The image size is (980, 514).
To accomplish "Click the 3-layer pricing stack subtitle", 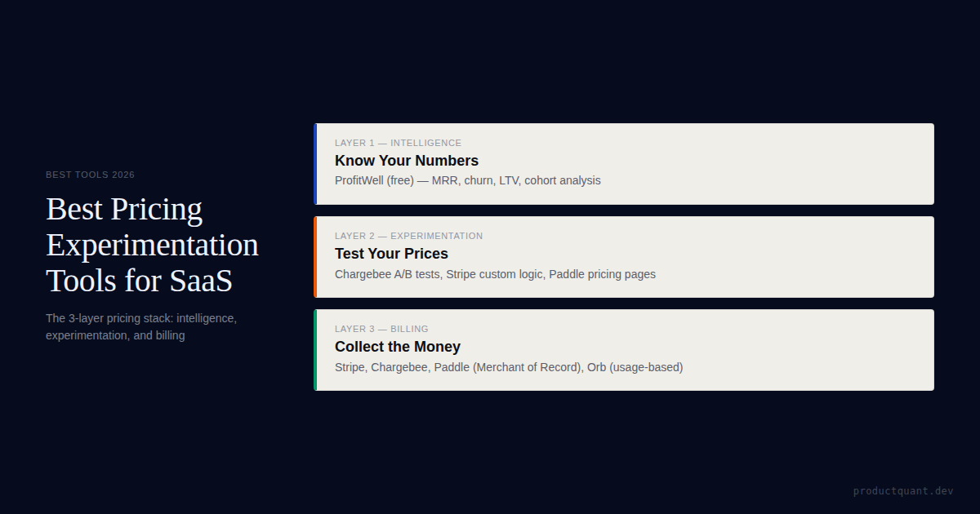I will coord(141,326).
